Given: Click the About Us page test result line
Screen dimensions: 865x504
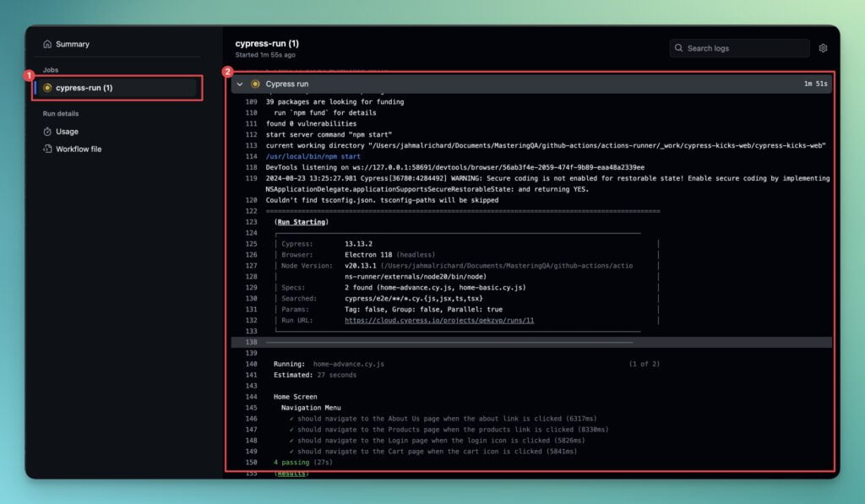Looking at the screenshot, I should click(x=443, y=419).
